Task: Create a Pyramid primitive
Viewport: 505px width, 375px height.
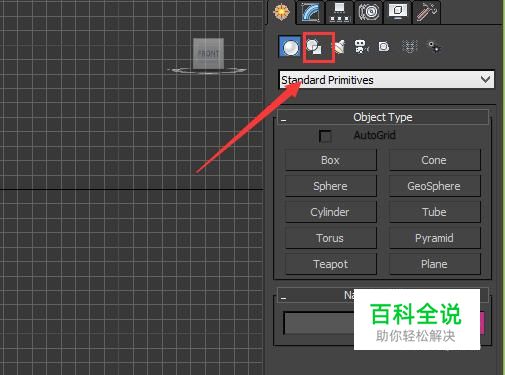Action: [x=434, y=238]
